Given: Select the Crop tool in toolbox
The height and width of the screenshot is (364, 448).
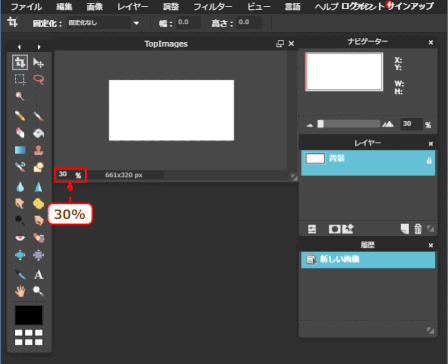Looking at the screenshot, I should pyautogui.click(x=20, y=62).
